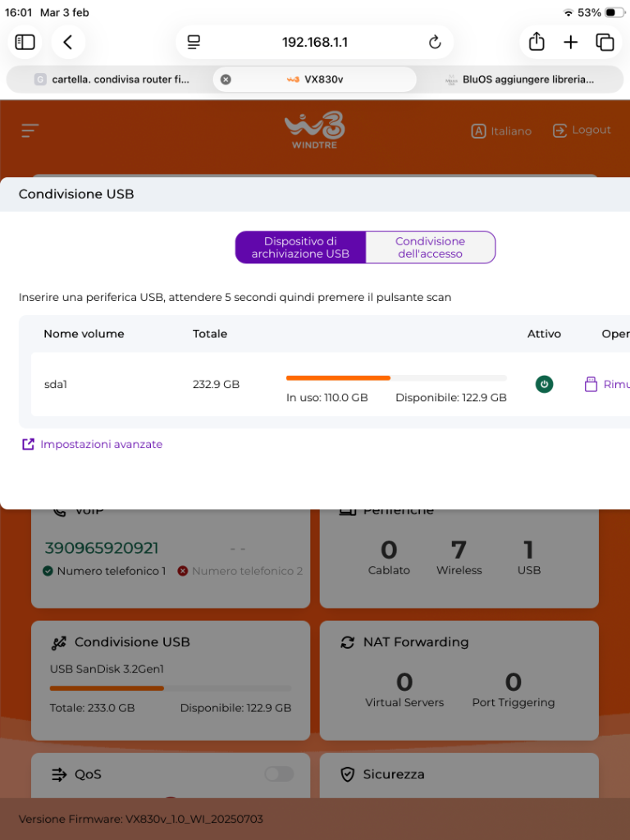Open the router hamburger menu
The height and width of the screenshot is (840, 630).
point(30,130)
